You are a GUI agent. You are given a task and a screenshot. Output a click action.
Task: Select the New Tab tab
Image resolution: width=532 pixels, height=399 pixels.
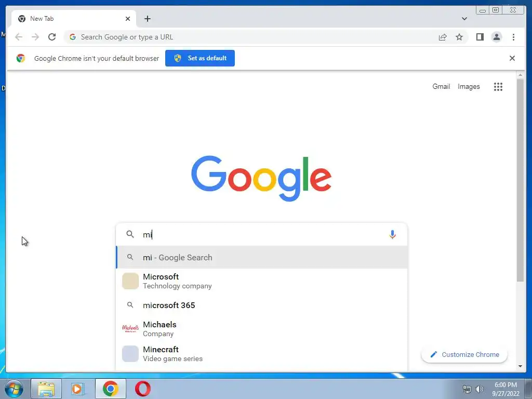pyautogui.click(x=74, y=19)
